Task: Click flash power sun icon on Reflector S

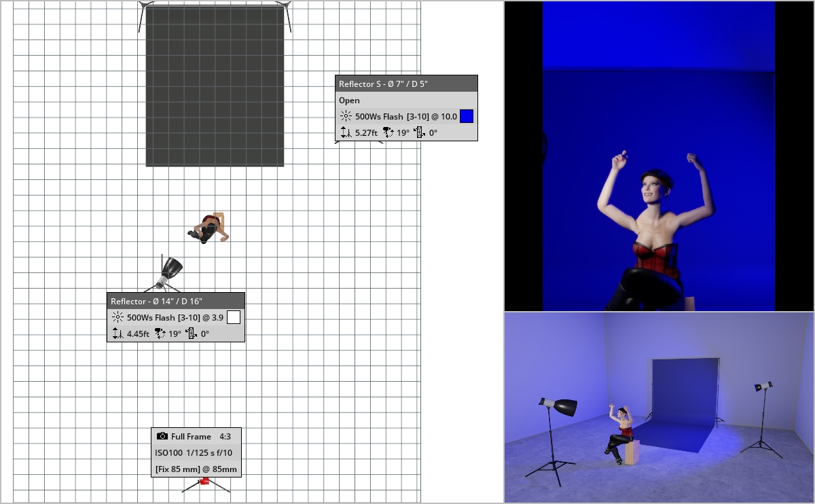Action: click(x=346, y=116)
